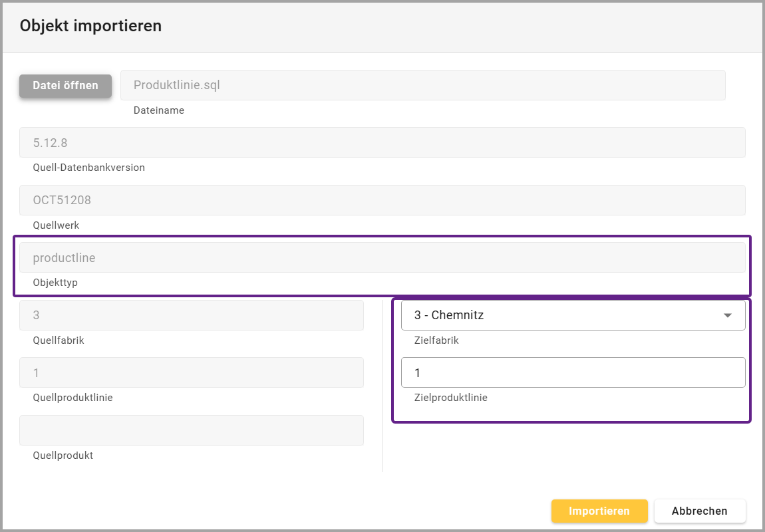Click the Quellwerk label text

click(56, 225)
